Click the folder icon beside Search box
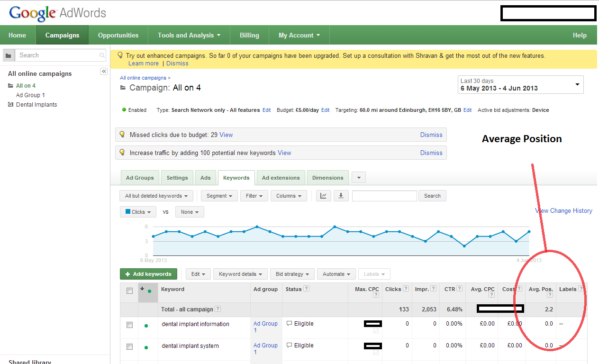Viewport: 599px width, 364px height. tap(8, 55)
